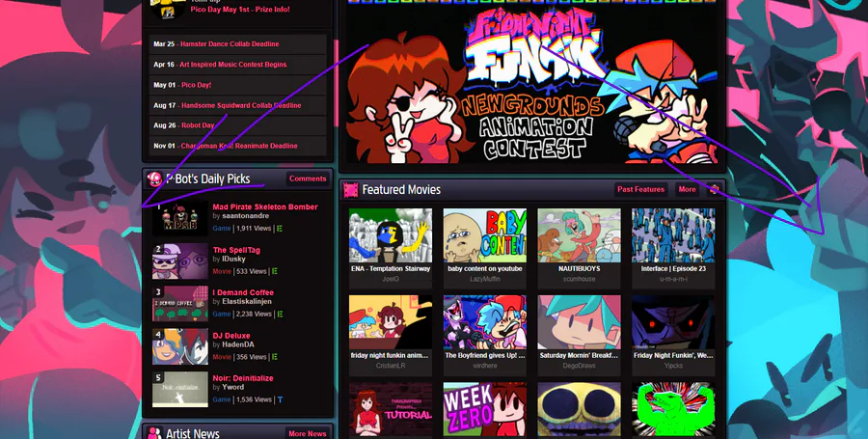Click the Movie label under The SpellTag
868x439 pixels.
tap(222, 271)
